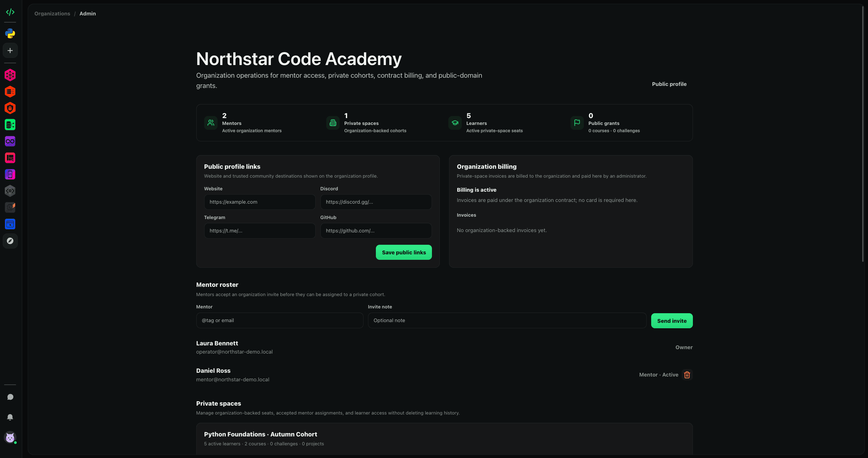Click the Public grants flag icon

coord(577,123)
